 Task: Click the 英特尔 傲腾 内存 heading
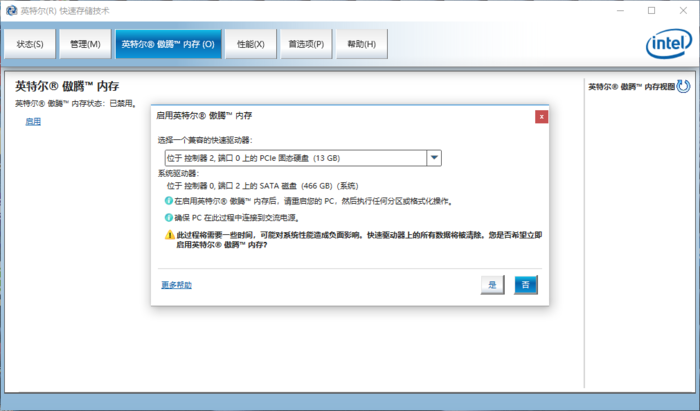[x=67, y=86]
